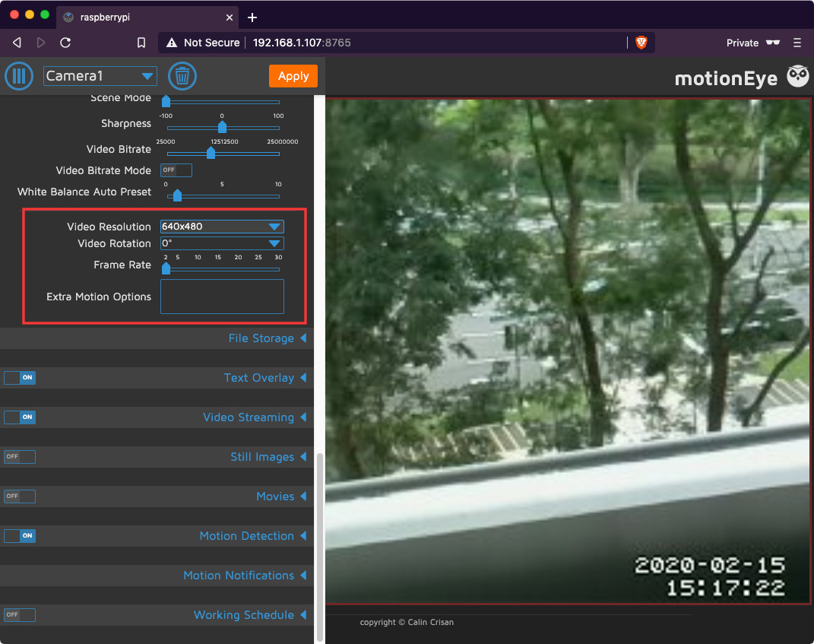The height and width of the screenshot is (644, 814).
Task: Reload the page with the refresh icon
Action: tap(65, 43)
